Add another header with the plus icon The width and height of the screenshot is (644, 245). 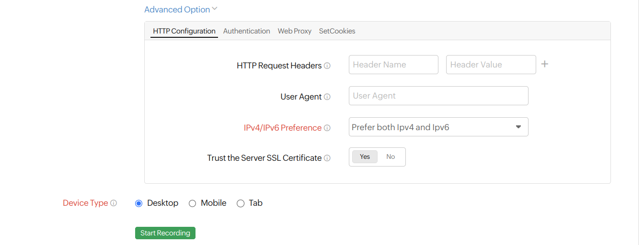coord(544,64)
